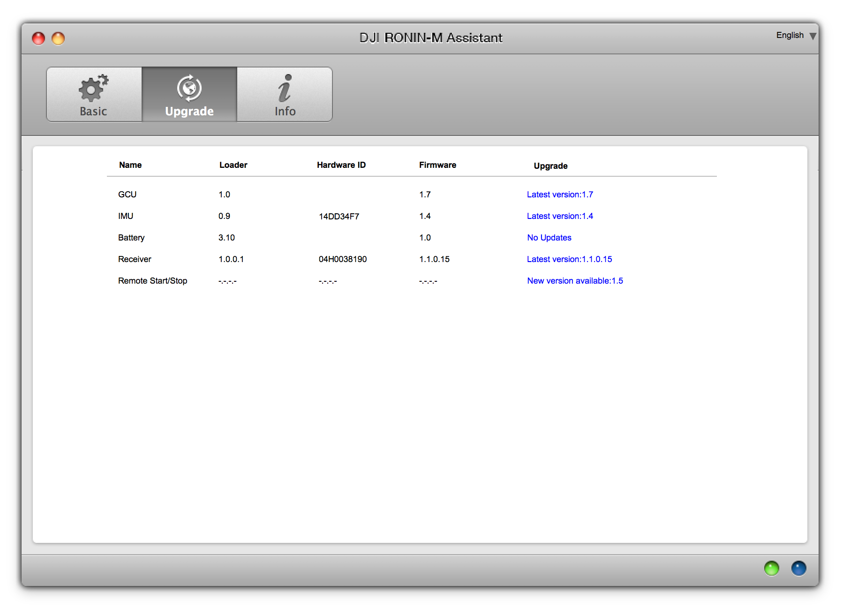The height and width of the screenshot is (616, 843).
Task: Click the Name column header
Action: (130, 165)
